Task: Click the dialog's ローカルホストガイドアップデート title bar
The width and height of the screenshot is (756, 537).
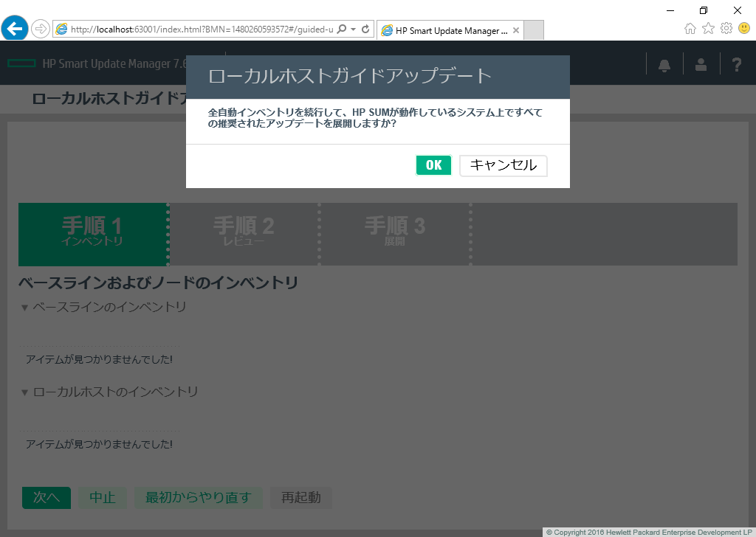Action: click(x=377, y=77)
